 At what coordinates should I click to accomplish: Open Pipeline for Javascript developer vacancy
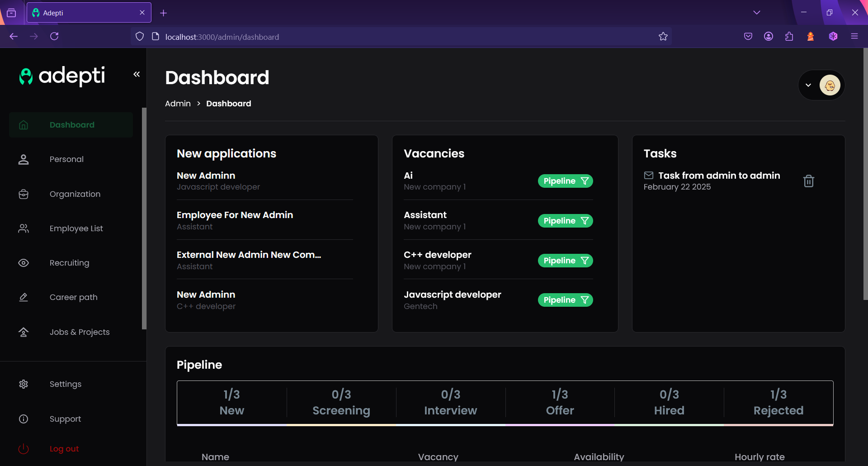565,300
